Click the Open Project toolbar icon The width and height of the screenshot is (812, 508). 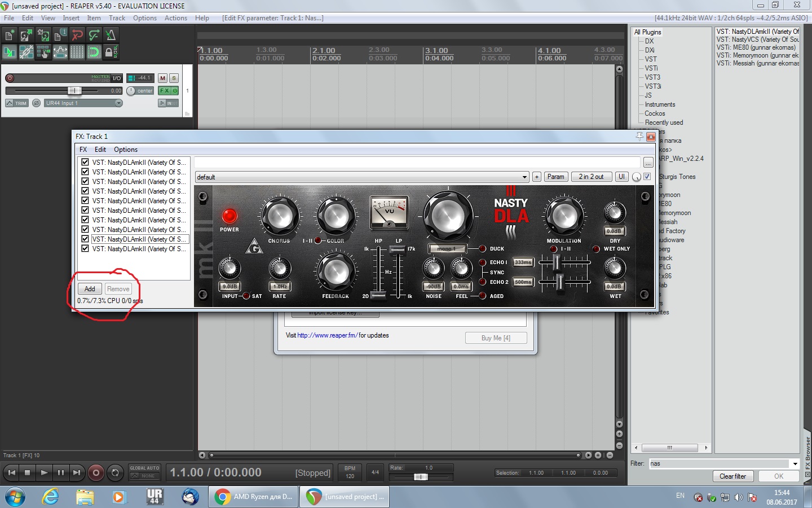(x=27, y=35)
